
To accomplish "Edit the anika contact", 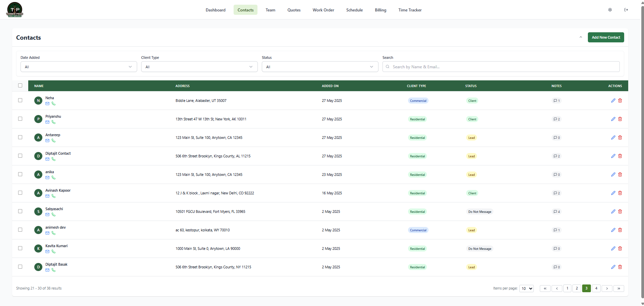I will (613, 175).
